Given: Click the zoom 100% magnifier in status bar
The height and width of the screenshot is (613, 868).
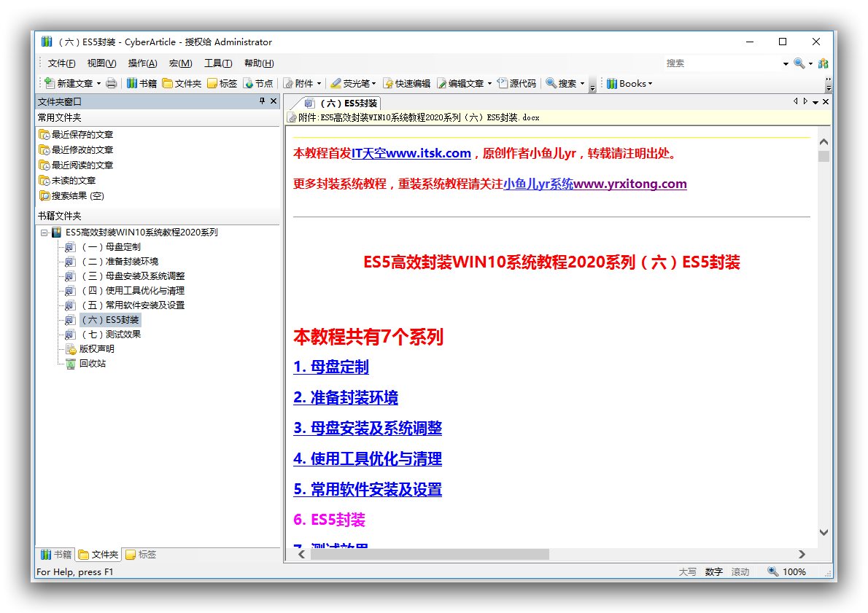Looking at the screenshot, I should pos(772,571).
